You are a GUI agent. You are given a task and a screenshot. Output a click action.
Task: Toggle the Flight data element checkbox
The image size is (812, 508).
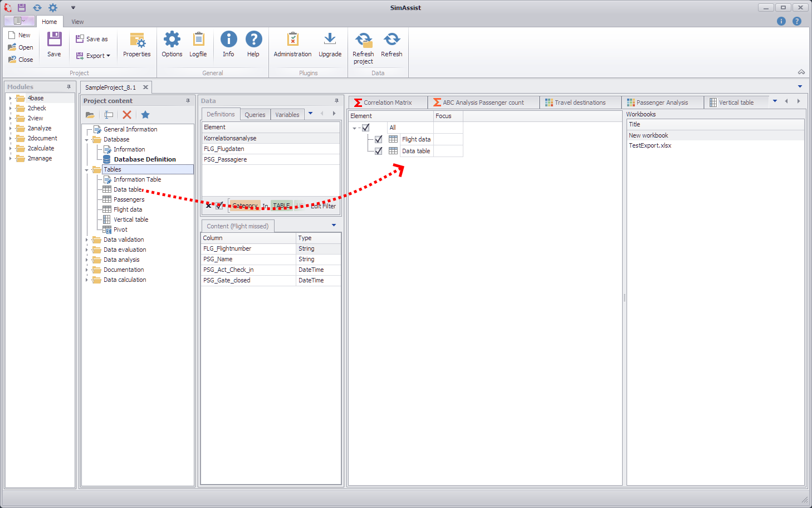[378, 139]
